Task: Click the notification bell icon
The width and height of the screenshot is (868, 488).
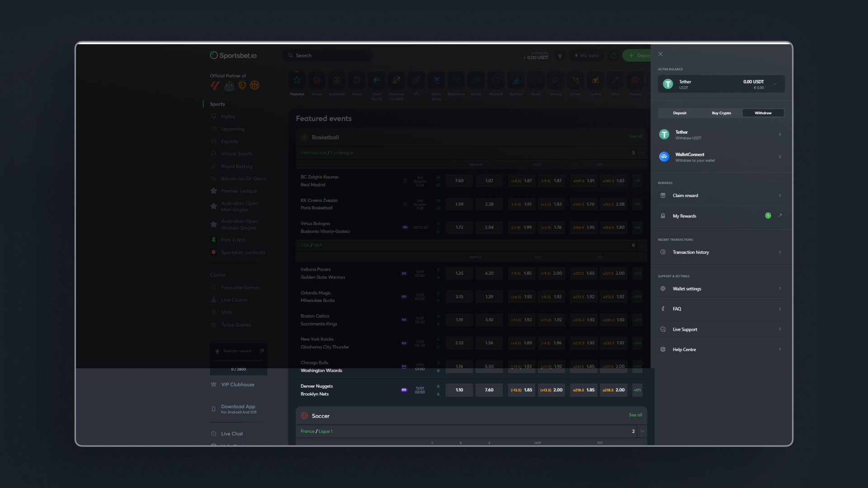Action: pyautogui.click(x=613, y=55)
